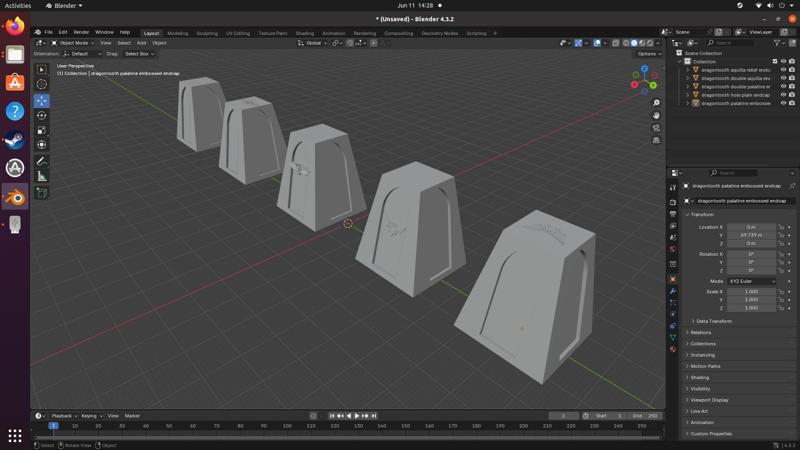
Task: Hide dragontooth hole-plain endcap in viewport
Action: [x=783, y=94]
